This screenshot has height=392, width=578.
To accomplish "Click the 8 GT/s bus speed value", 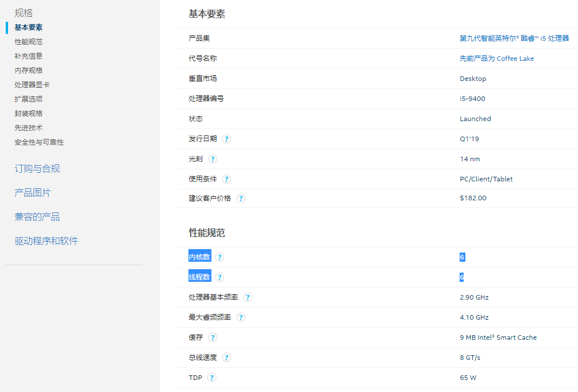I will point(470,358).
